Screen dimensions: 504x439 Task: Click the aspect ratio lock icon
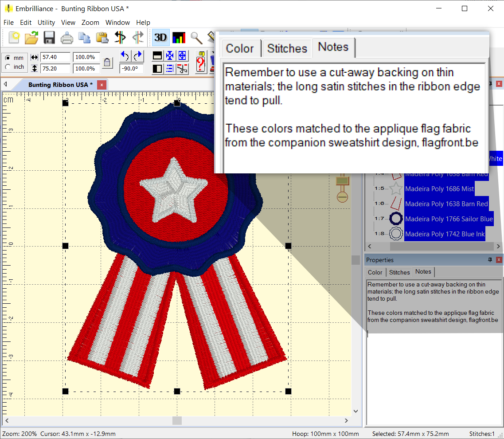(107, 62)
